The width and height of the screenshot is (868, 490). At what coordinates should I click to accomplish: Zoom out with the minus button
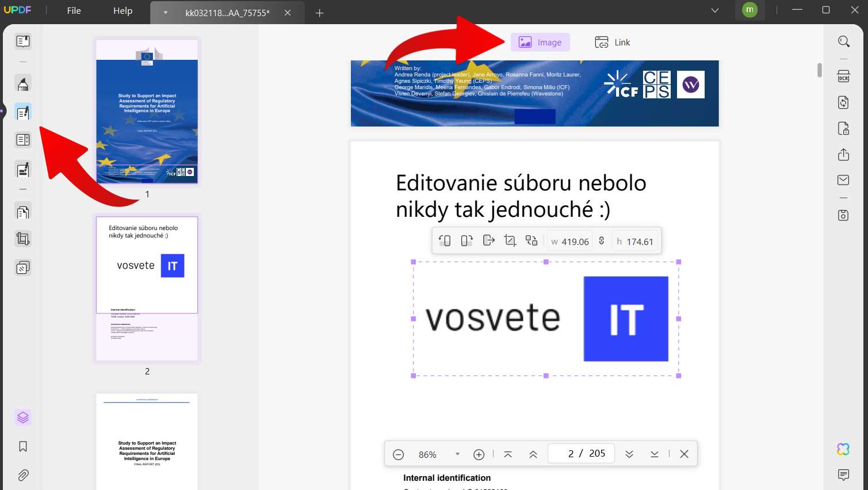[x=398, y=454]
